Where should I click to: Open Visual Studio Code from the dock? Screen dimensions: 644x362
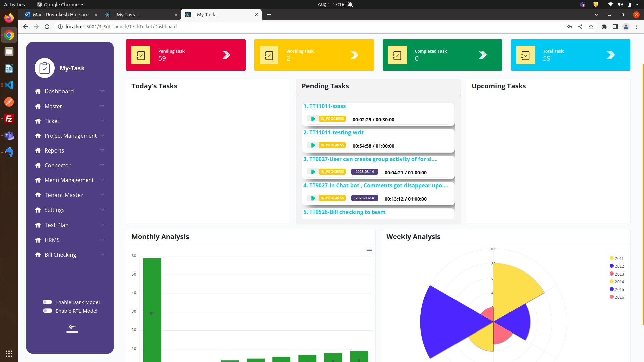pos(9,85)
